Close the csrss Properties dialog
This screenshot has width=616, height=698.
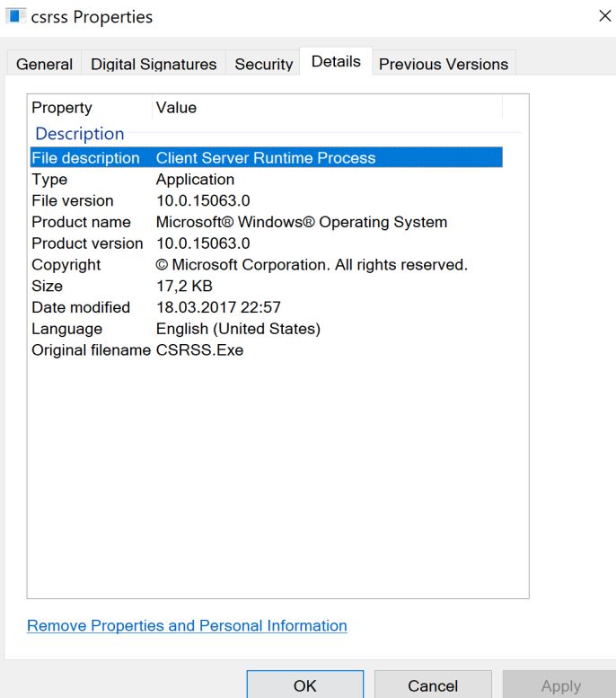pos(604,16)
